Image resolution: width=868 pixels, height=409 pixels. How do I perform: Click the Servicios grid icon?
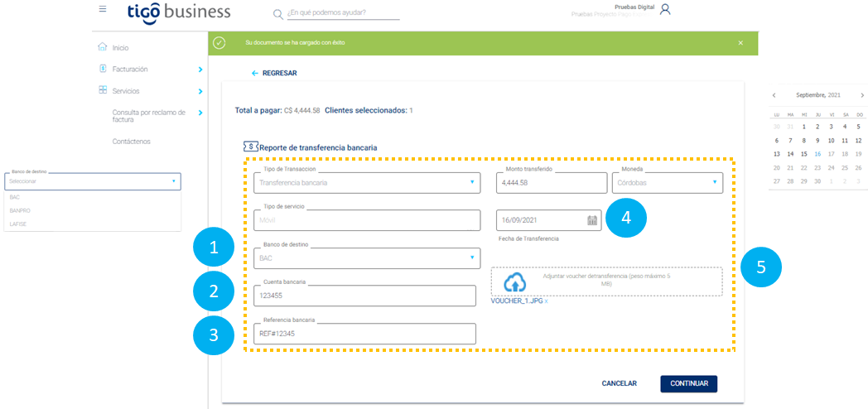click(103, 89)
